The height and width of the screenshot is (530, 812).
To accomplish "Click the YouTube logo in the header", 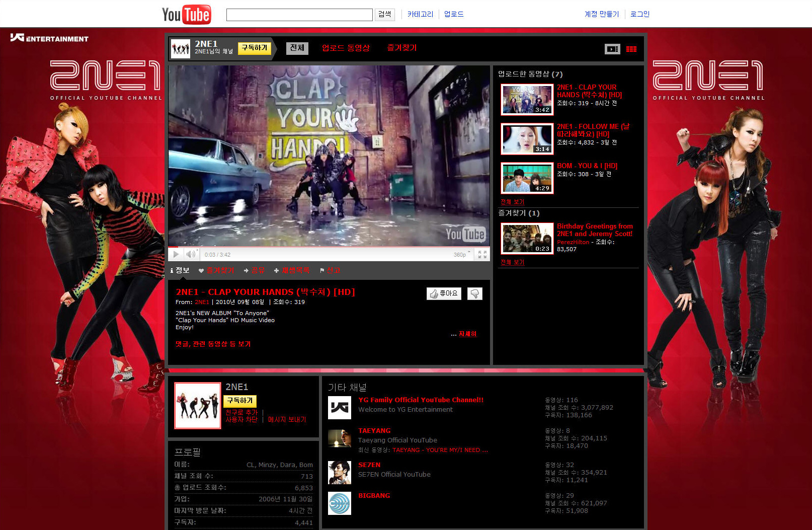I will 186,15.
